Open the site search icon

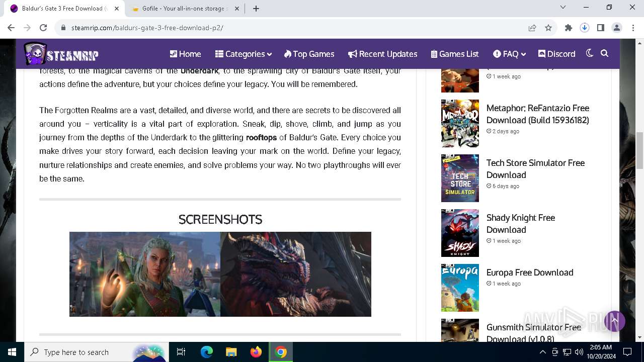[x=605, y=53]
